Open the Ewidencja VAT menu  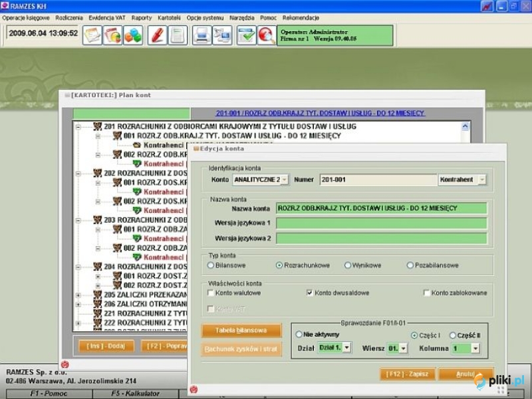[x=107, y=18]
